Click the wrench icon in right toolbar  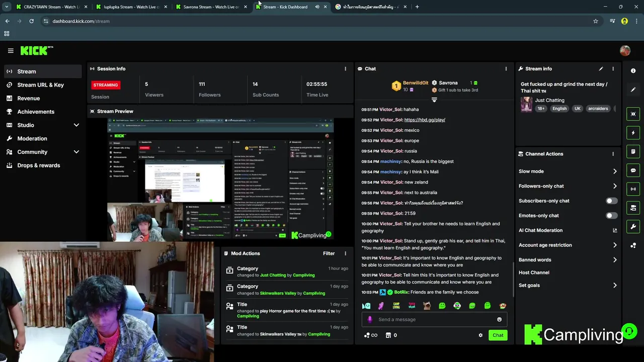pyautogui.click(x=633, y=227)
